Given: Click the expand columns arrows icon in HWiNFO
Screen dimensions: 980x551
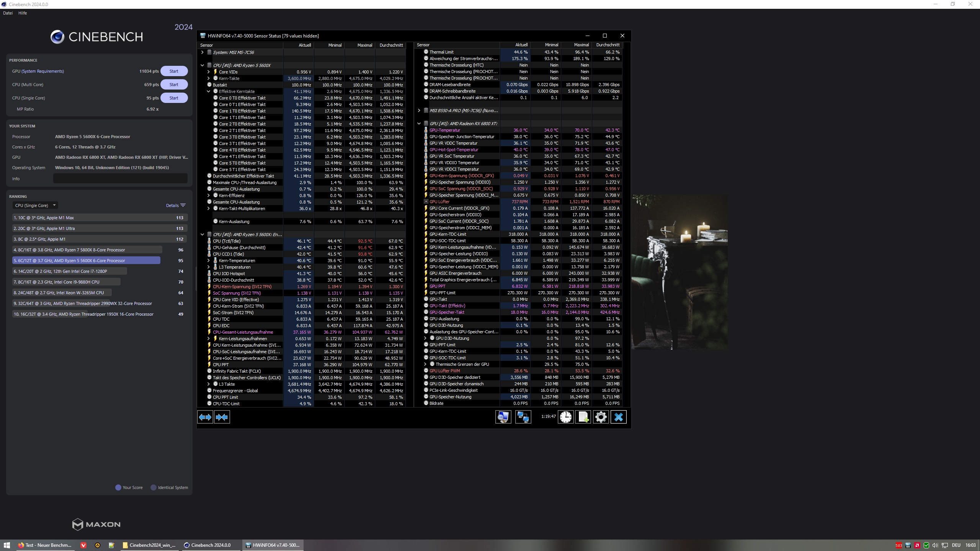Looking at the screenshot, I should [205, 417].
